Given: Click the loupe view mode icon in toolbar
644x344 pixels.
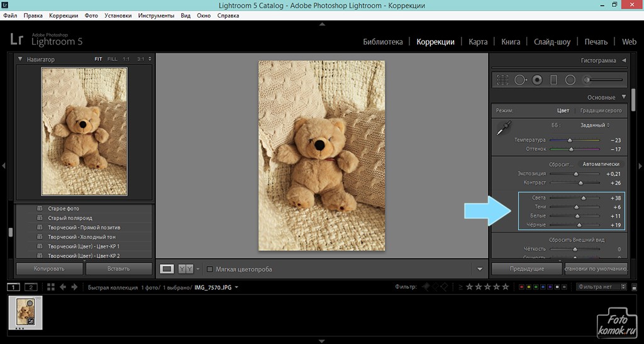Looking at the screenshot, I should click(x=167, y=269).
